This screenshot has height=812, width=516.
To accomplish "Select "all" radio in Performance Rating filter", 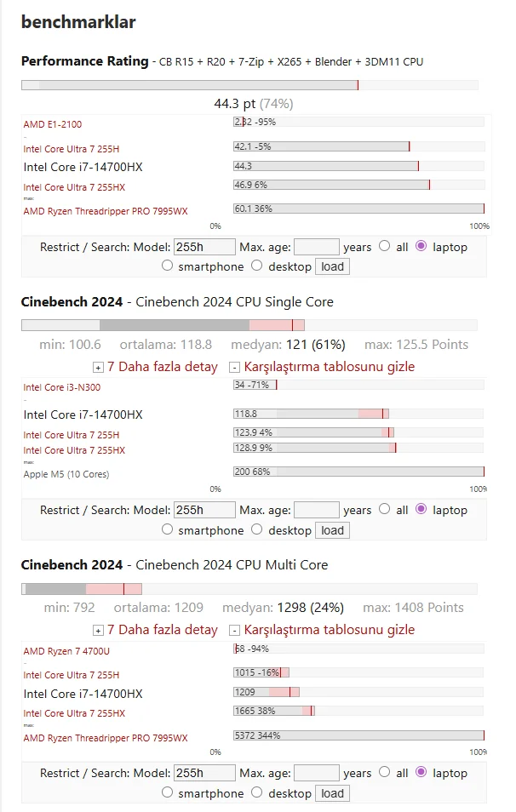I will [384, 247].
